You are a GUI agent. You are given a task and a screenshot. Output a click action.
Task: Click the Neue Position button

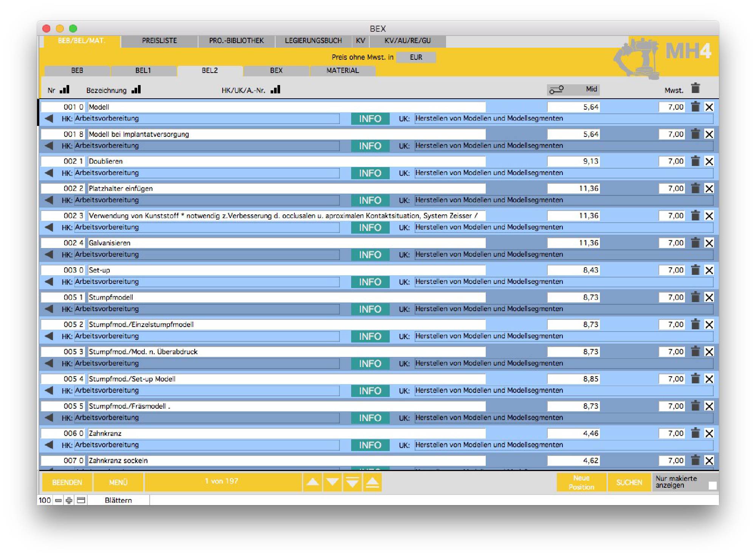581,482
